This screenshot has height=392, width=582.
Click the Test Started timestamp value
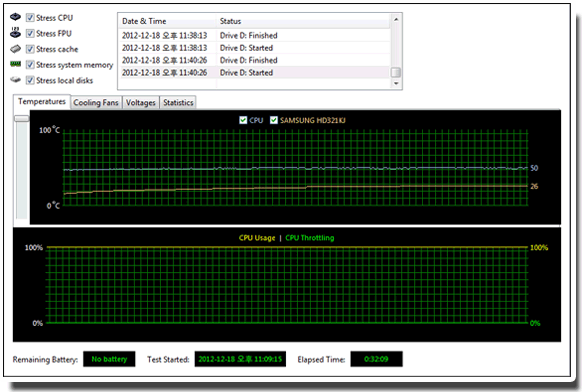click(x=240, y=359)
